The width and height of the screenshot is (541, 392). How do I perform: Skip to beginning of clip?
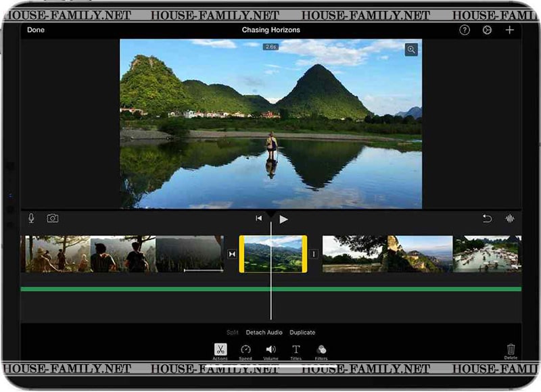tap(258, 218)
